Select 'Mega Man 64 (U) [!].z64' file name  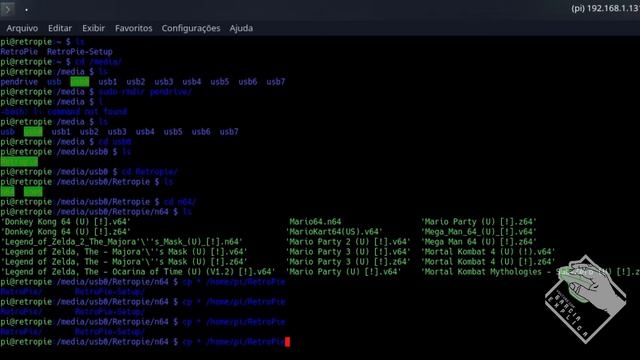coord(479,242)
